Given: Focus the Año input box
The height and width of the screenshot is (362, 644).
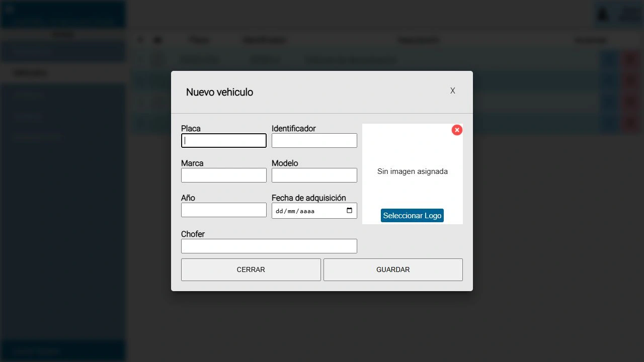Looking at the screenshot, I should (224, 210).
